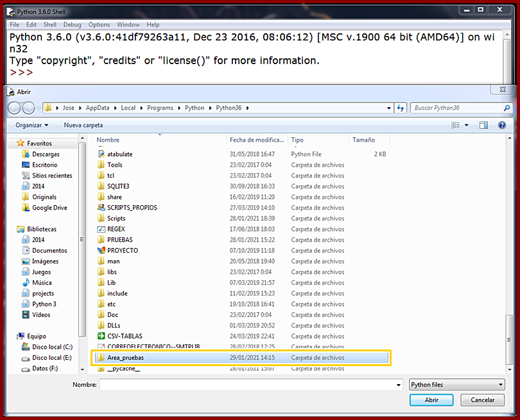The image size is (520, 420).
Task: Click the Vídeos icon in sidebar
Action: (x=26, y=315)
